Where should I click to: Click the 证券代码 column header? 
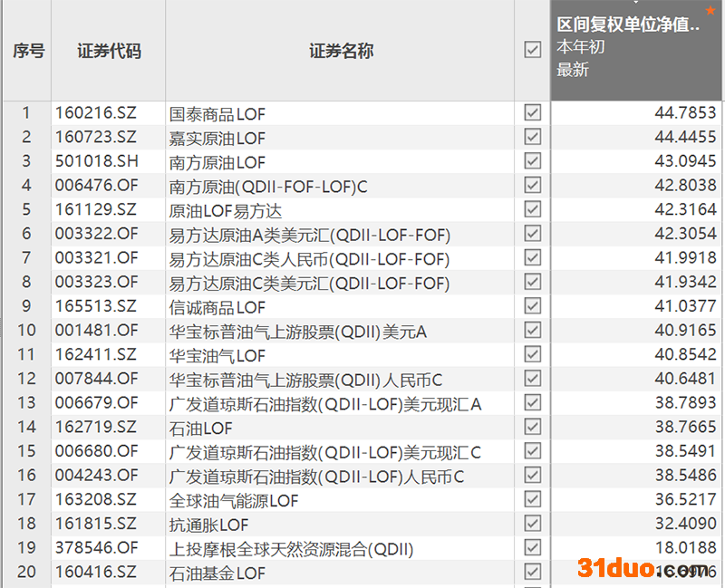109,51
